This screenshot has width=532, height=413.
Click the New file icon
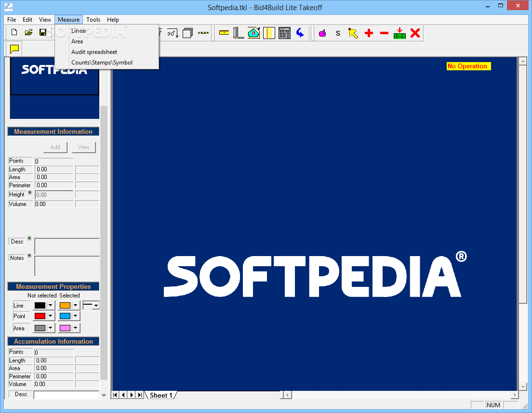click(x=14, y=33)
